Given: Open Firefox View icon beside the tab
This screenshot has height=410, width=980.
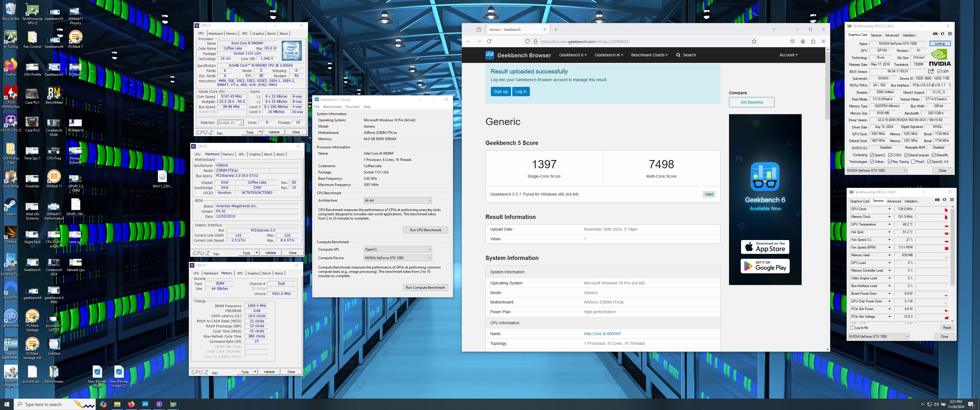Looking at the screenshot, I should pyautogui.click(x=479, y=29).
